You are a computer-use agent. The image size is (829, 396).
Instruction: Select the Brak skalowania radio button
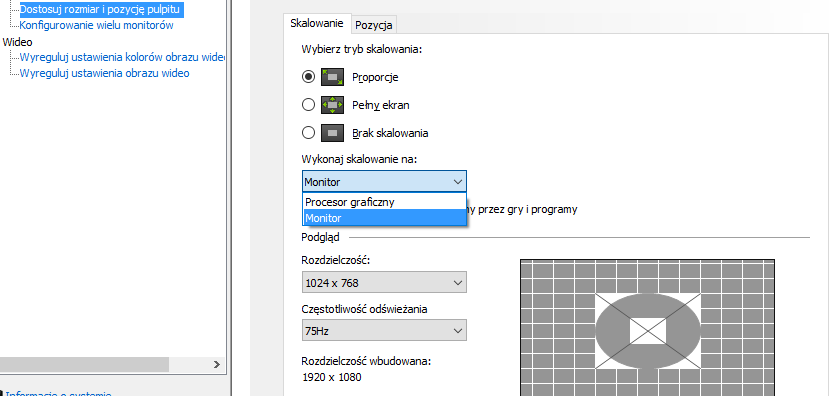pyautogui.click(x=308, y=133)
